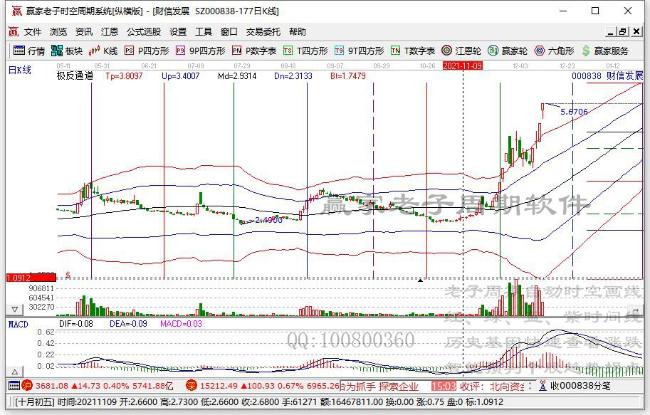Screen dimensions: 650x415
Task: Click the DIF=-0.08 readout
Action: pyautogui.click(x=76, y=324)
